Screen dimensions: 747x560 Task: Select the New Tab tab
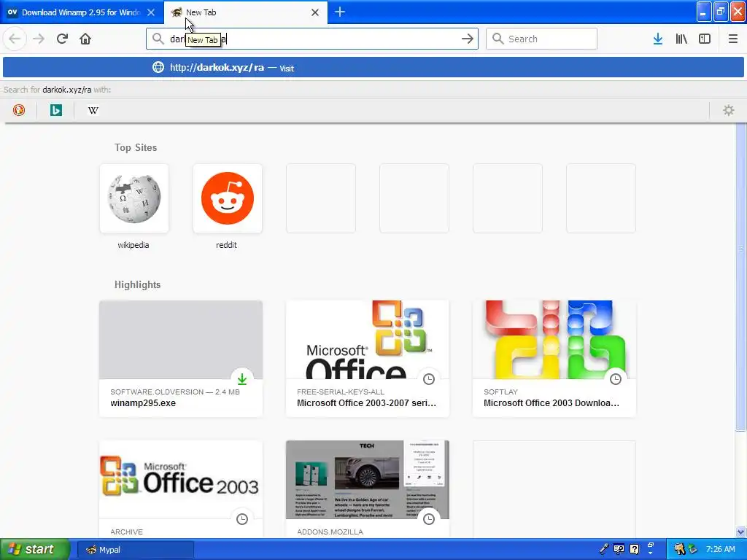click(246, 12)
